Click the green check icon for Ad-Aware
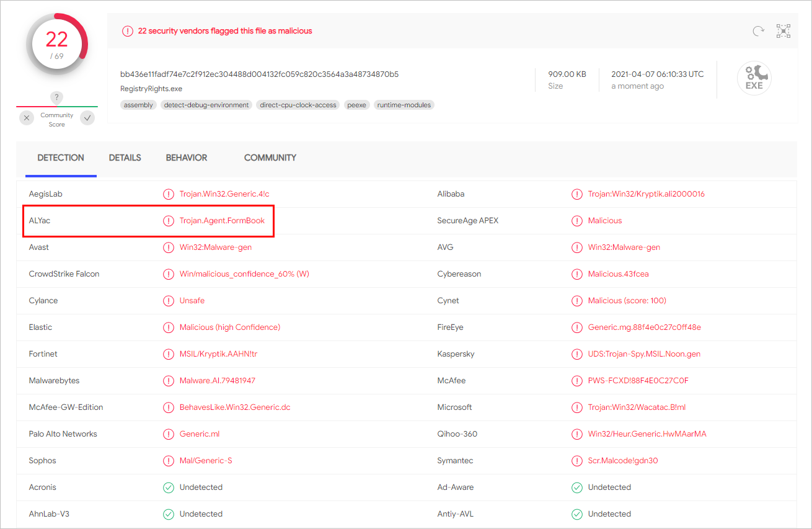The image size is (812, 529). coord(577,487)
